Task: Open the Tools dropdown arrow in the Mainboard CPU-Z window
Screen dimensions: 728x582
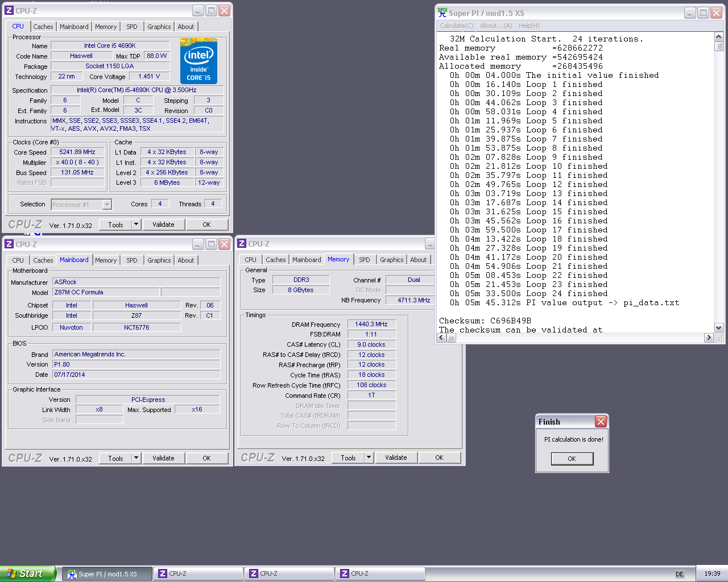Action: (136, 458)
